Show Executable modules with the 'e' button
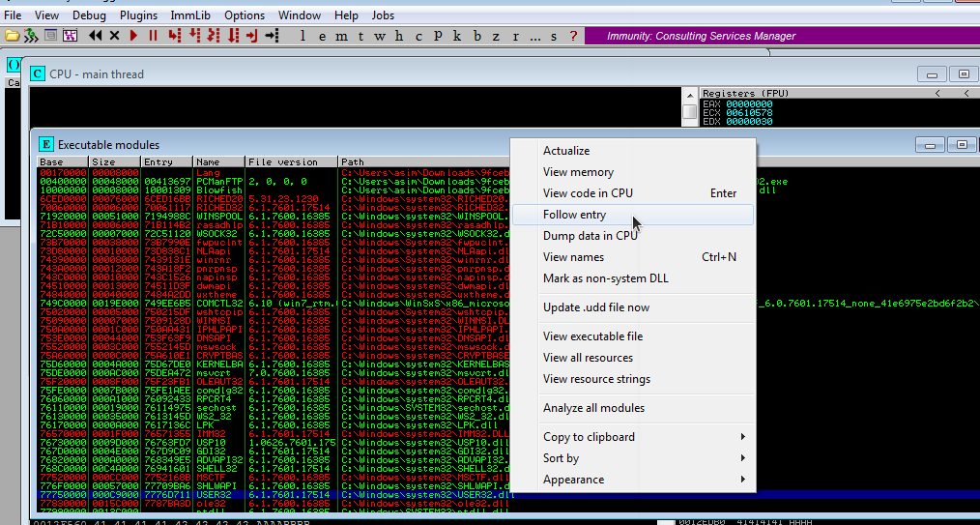The height and width of the screenshot is (525, 980). (322, 36)
